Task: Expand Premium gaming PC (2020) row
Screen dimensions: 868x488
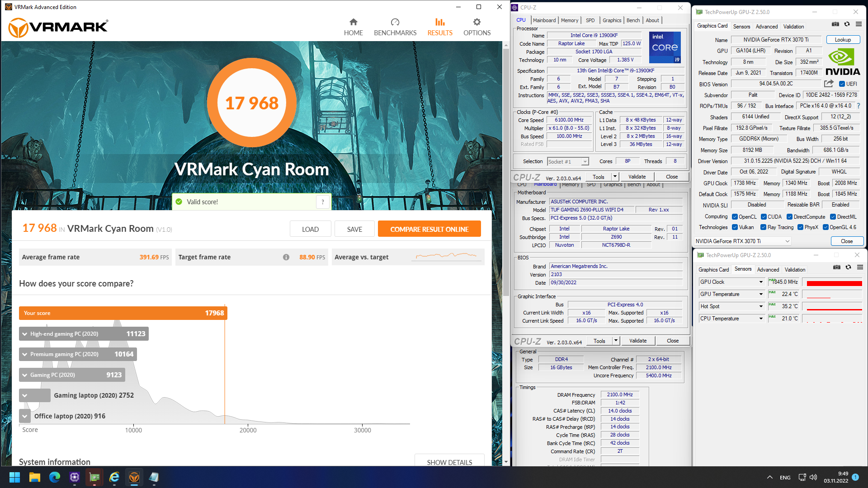Action: 24,354
